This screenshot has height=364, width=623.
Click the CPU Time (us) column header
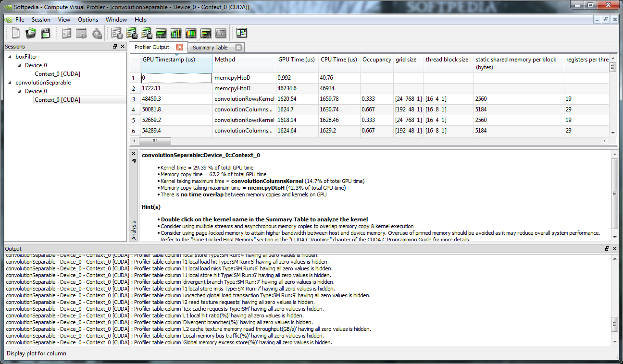(339, 63)
